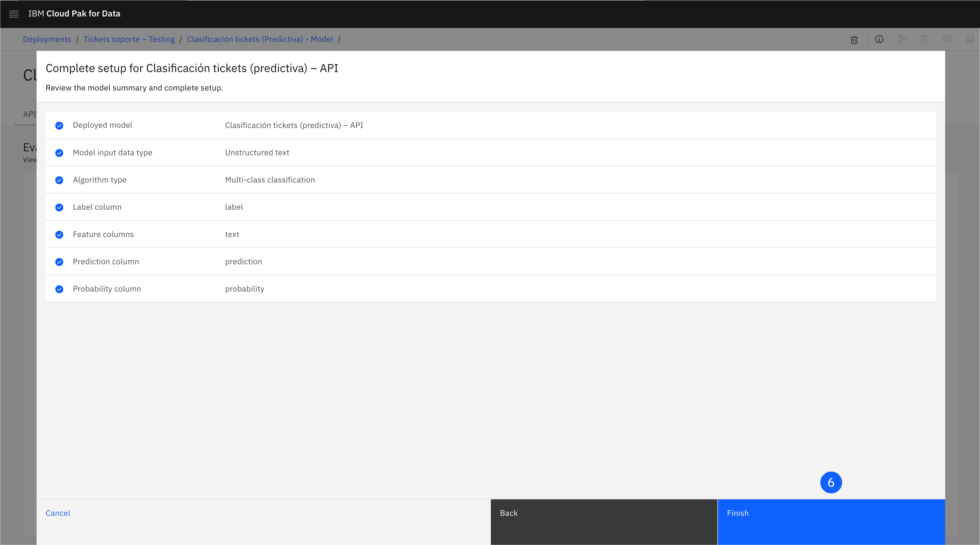Select the Deployed model row label
Image resolution: width=980 pixels, height=545 pixels.
click(103, 125)
